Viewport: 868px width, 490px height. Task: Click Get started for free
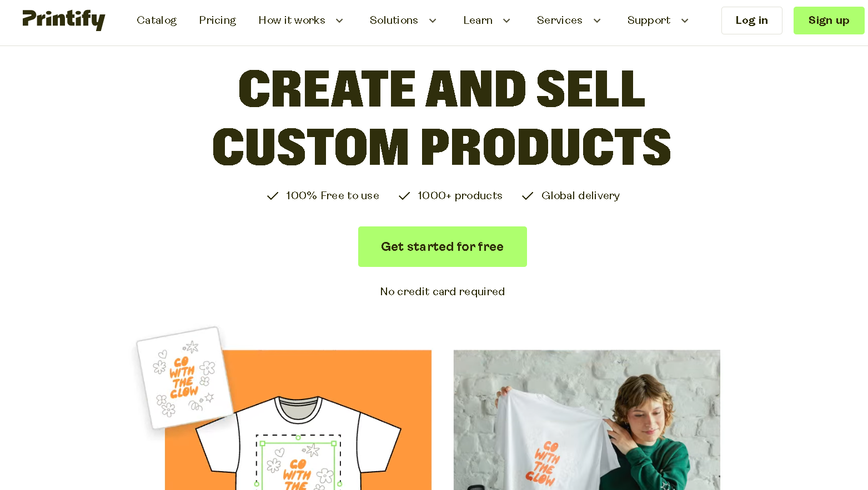click(x=443, y=246)
